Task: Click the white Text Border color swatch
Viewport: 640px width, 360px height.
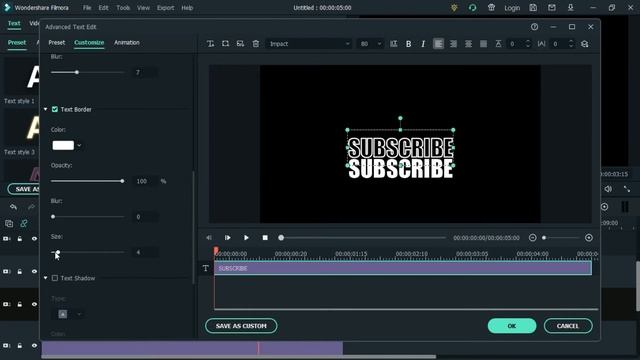Action: [x=63, y=145]
